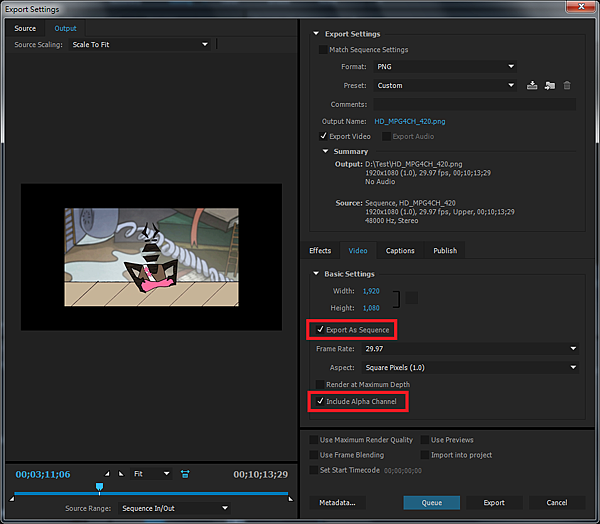Viewport: 600px width, 524px height.
Task: Enable the Use Previews checkbox
Action: [x=425, y=440]
